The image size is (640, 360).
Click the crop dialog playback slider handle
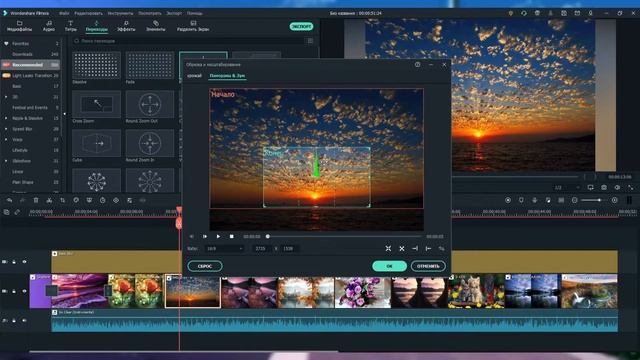pos(268,236)
